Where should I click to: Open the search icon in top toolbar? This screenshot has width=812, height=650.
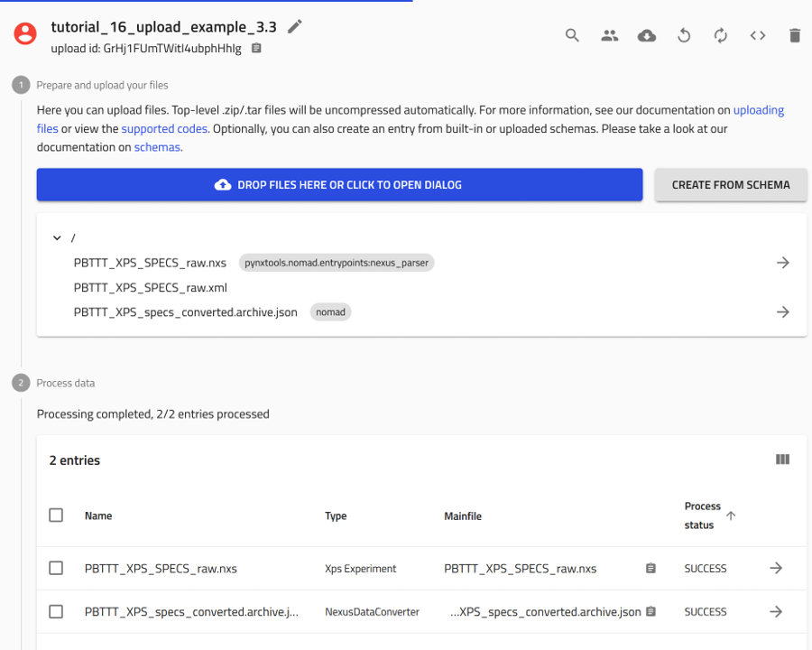tap(572, 35)
